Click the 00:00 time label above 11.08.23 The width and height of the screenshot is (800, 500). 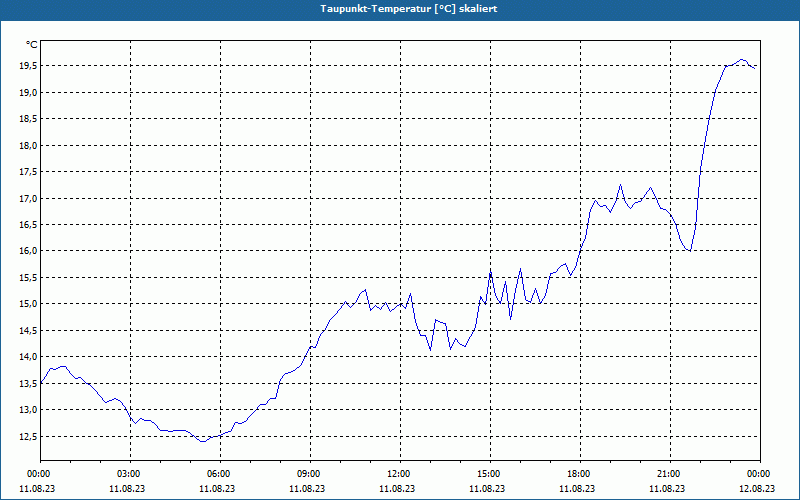click(37, 474)
